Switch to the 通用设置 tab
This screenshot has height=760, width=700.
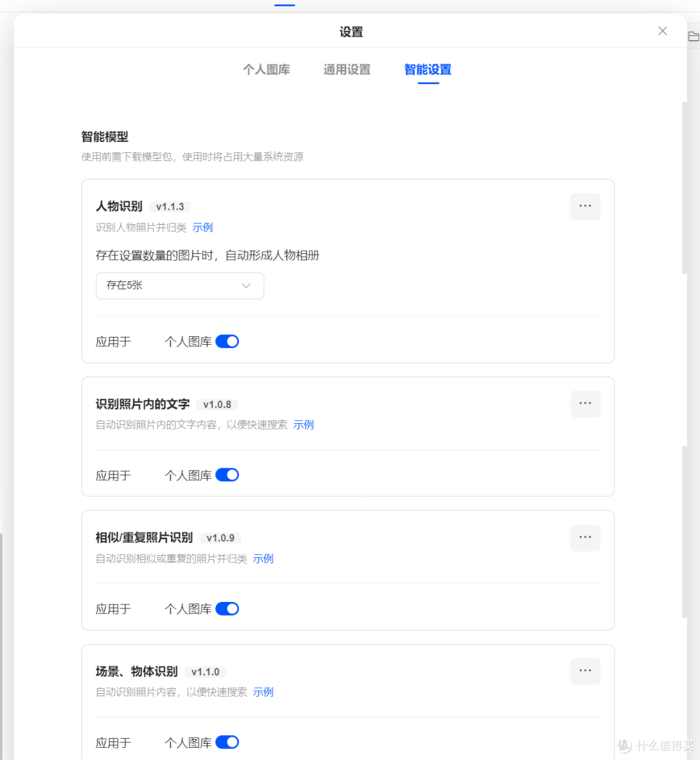[347, 69]
